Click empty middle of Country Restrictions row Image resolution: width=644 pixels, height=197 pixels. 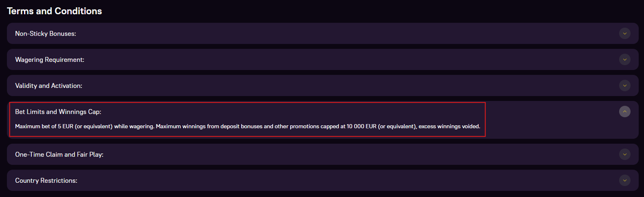click(322, 180)
